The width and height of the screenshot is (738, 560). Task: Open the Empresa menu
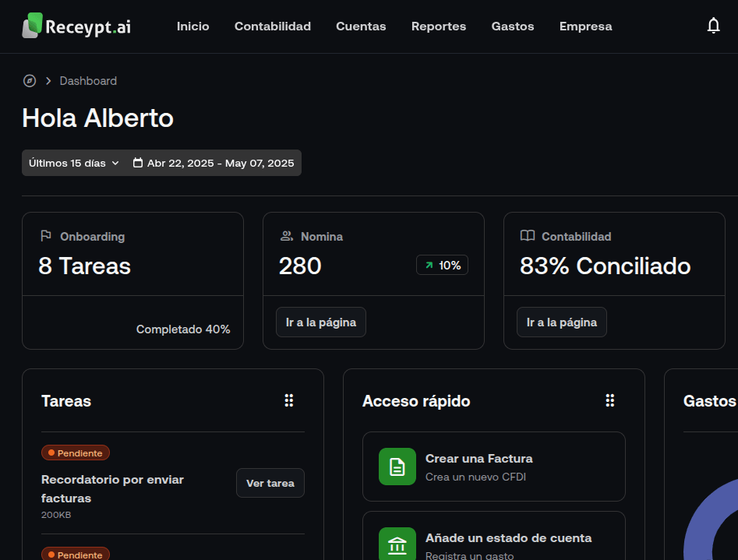coord(585,26)
